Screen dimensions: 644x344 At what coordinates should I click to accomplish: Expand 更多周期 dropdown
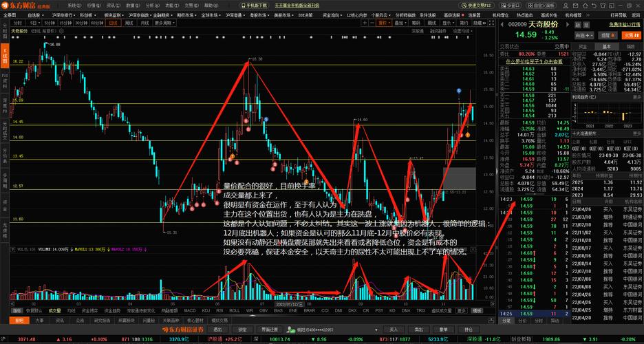point(164,23)
